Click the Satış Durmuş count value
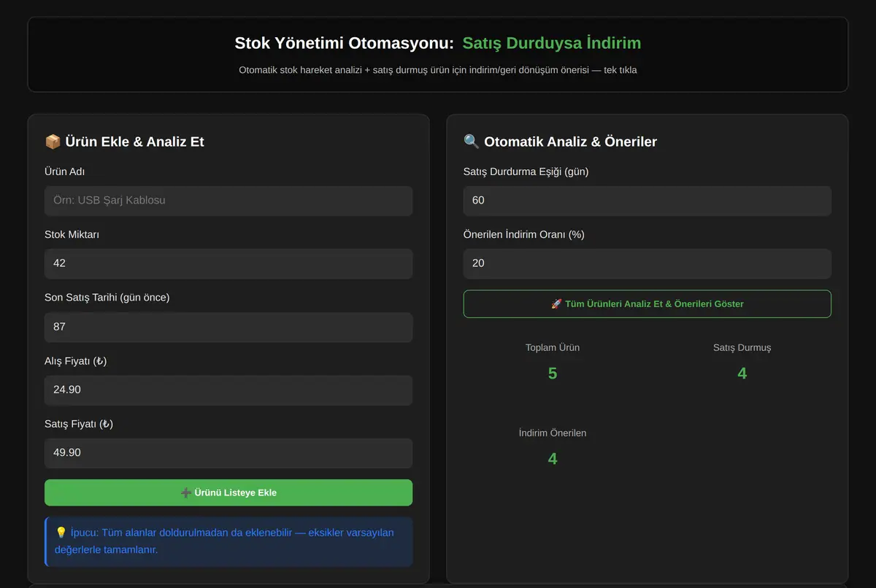 click(x=742, y=374)
